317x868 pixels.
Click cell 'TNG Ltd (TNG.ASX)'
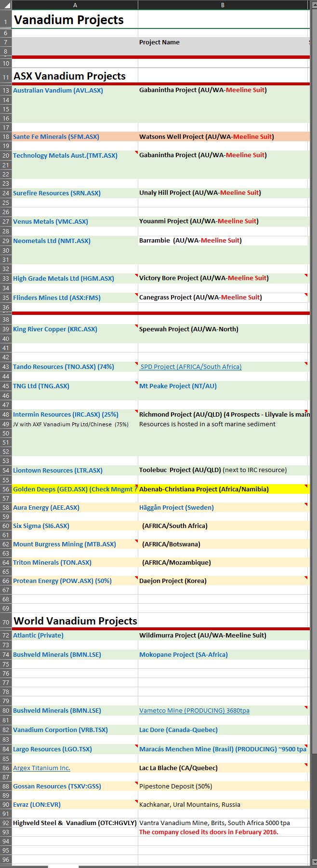(75, 386)
